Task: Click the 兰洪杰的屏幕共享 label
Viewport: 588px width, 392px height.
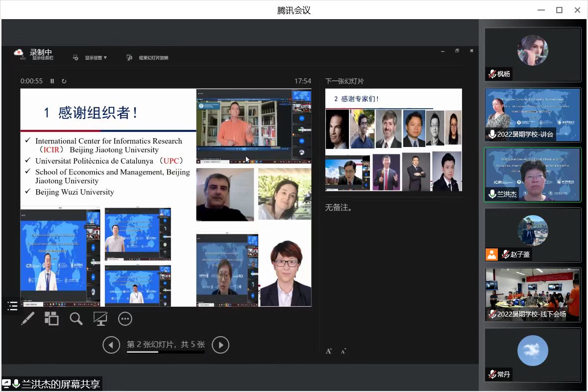Action: point(61,384)
